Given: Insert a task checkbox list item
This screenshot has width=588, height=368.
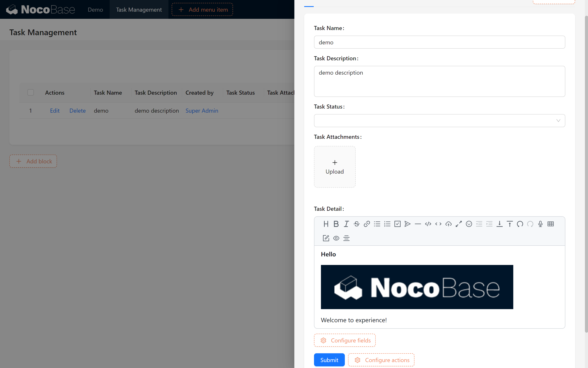Looking at the screenshot, I should click(x=397, y=224).
